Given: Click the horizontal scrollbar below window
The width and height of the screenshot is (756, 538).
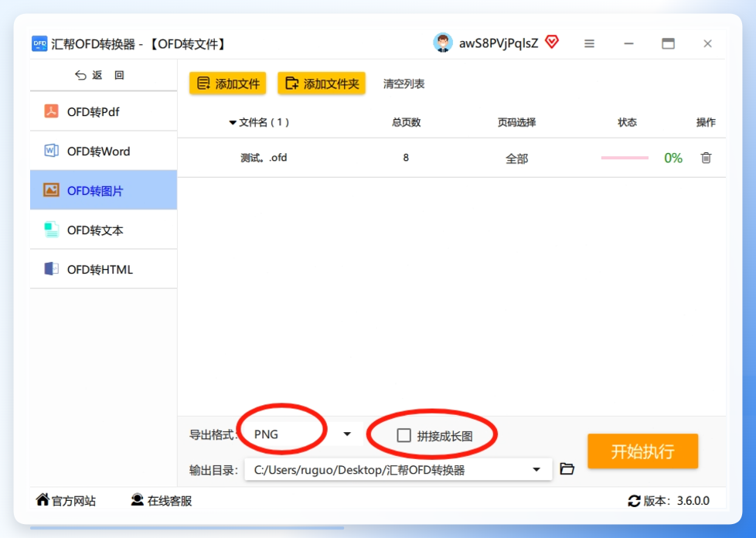Looking at the screenshot, I should pos(187,528).
